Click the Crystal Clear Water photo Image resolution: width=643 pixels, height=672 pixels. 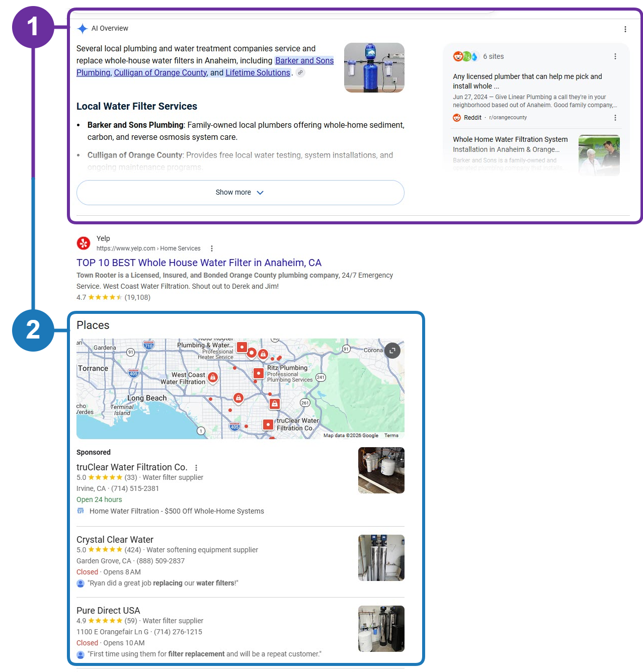coord(381,558)
